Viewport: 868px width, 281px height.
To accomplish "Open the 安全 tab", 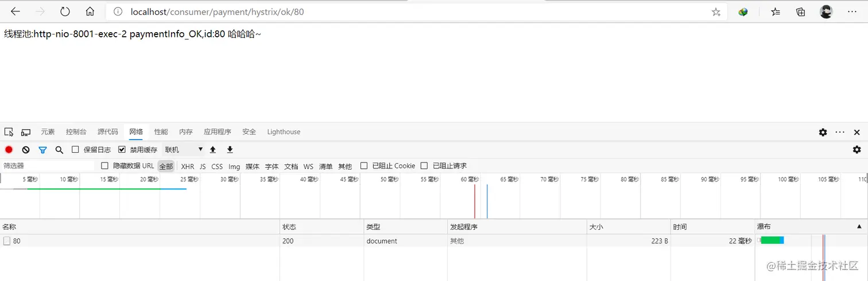I will (x=249, y=132).
